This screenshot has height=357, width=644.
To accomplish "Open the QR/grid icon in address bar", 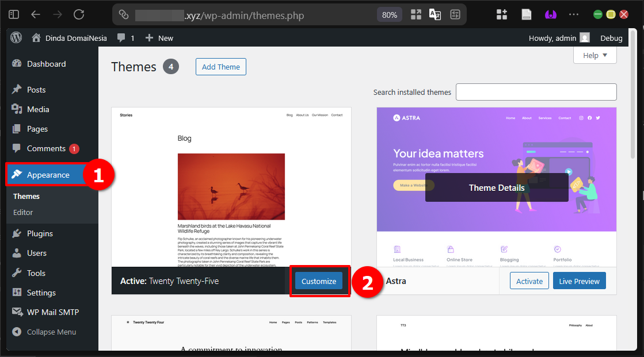I will tap(416, 15).
